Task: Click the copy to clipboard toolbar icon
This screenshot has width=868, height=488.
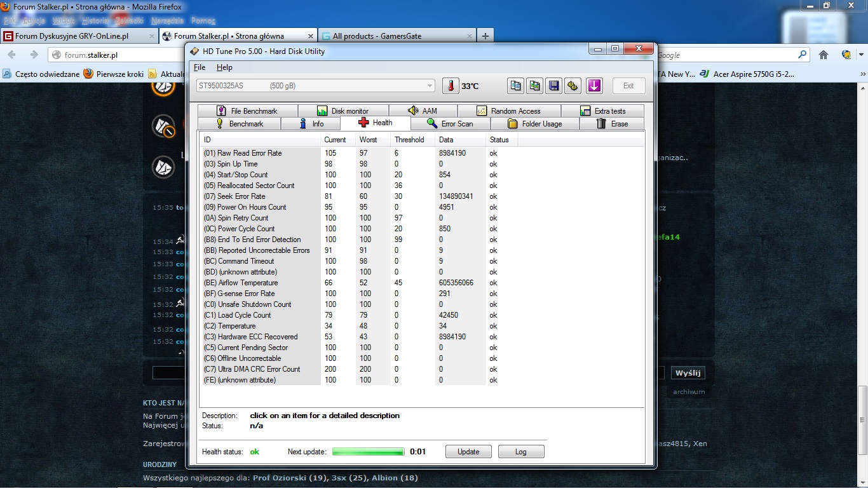Action: click(x=515, y=86)
